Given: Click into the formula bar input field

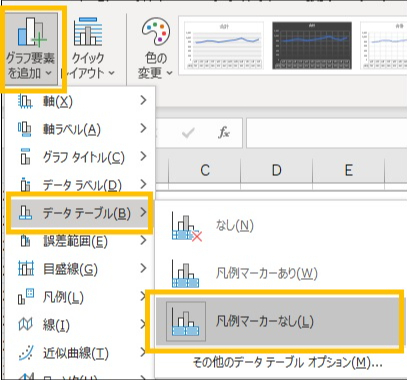Looking at the screenshot, I should pos(327,133).
